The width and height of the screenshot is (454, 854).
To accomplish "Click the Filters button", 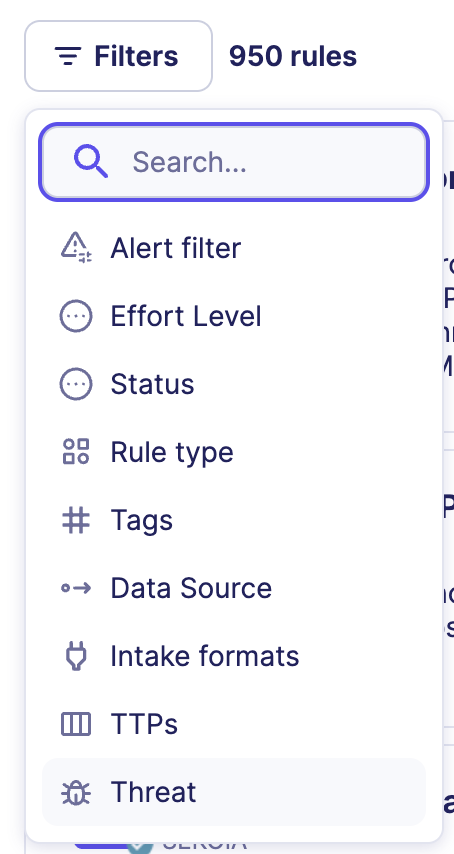I will pos(118,56).
